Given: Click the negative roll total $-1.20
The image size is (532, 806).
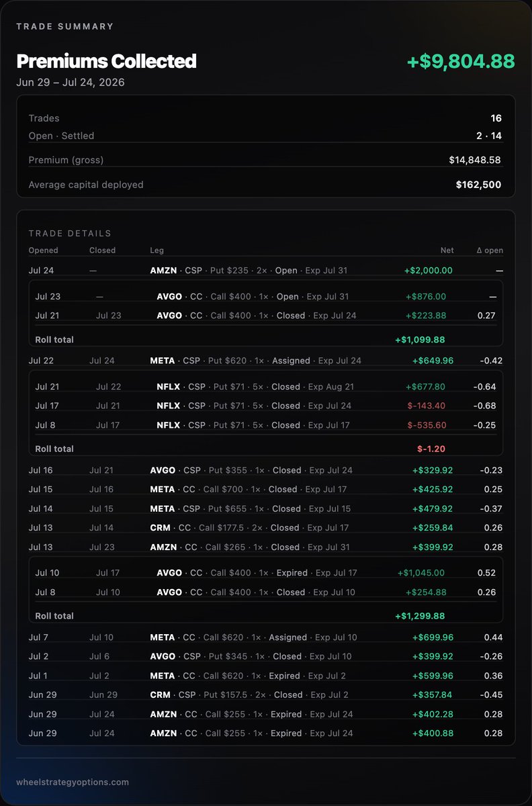Looking at the screenshot, I should pos(431,449).
